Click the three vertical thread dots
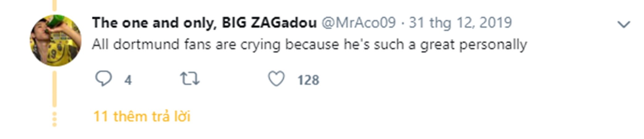This screenshot has width=644, height=139. [54, 119]
